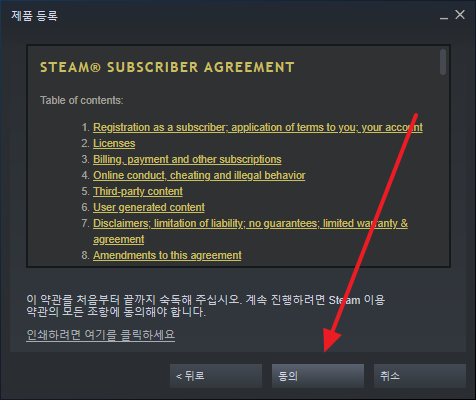
Task: Open Billing, payment and other subscriptions link
Action: (x=187, y=159)
